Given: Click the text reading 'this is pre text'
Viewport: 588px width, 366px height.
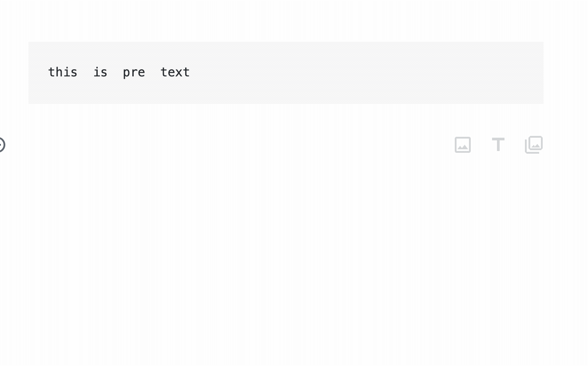Looking at the screenshot, I should coord(119,72).
